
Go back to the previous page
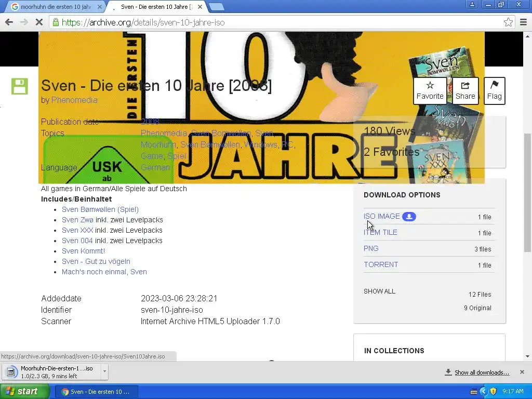coord(9,22)
